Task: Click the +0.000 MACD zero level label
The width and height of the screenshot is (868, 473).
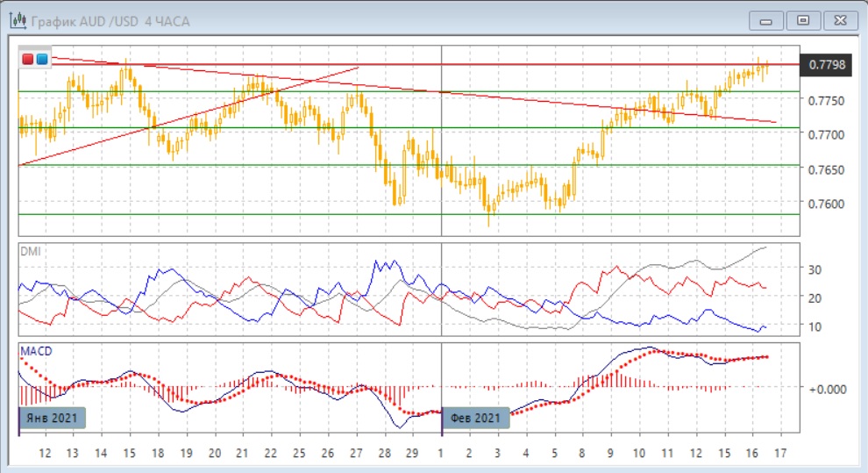Action: click(x=826, y=388)
